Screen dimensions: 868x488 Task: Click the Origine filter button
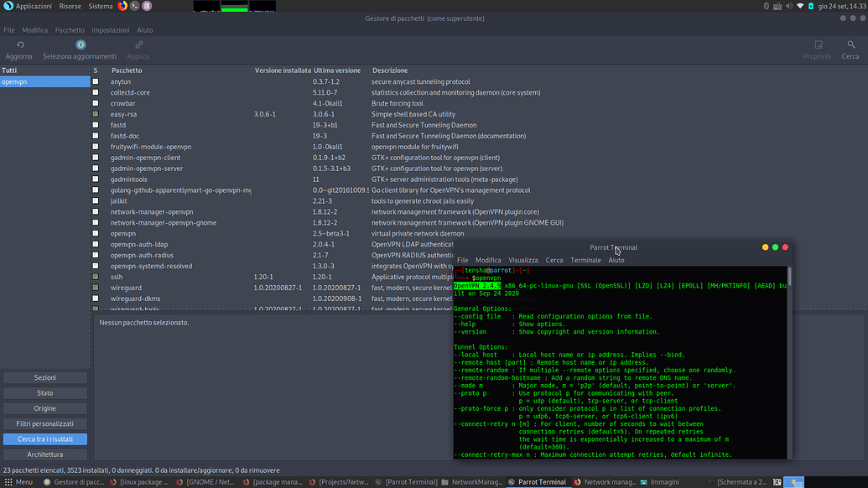[44, 408]
